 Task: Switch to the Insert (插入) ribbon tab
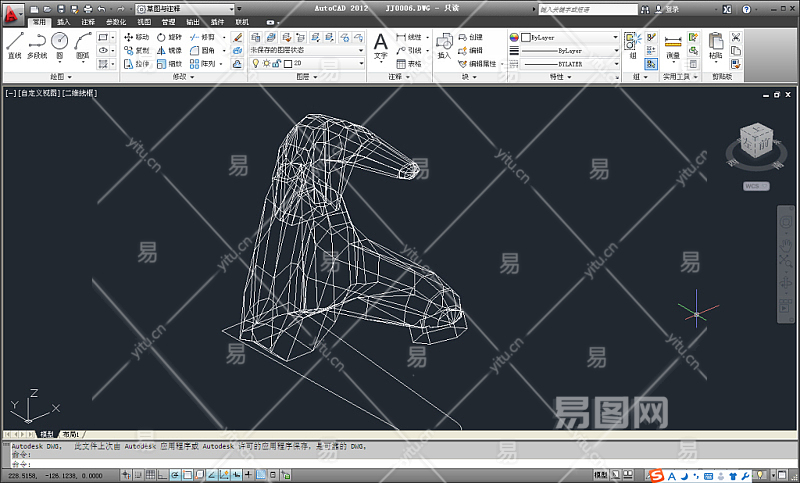[64, 21]
